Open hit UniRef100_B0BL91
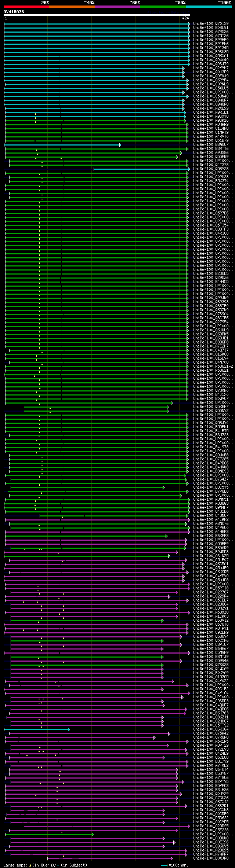 [211, 27]
